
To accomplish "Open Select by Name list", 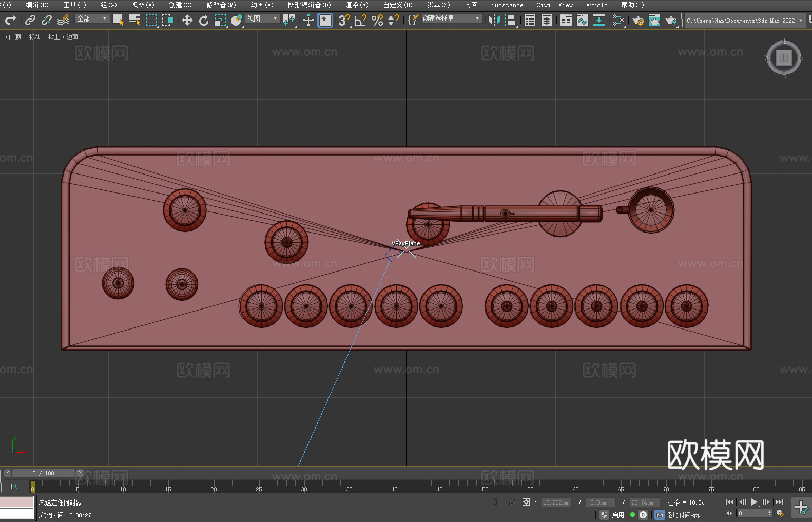I will click(x=134, y=20).
